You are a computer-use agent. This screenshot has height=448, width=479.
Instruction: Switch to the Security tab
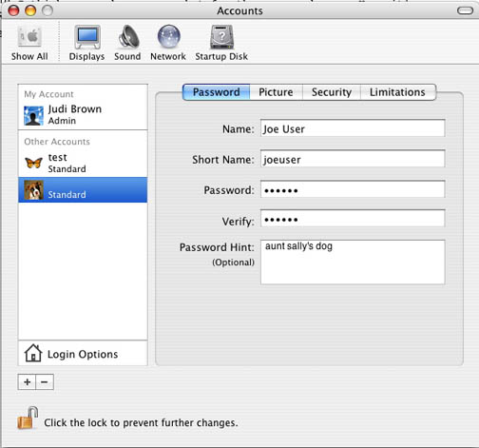coord(332,92)
